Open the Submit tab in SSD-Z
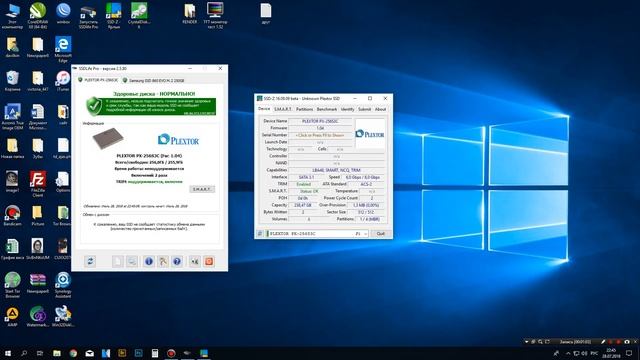Viewport: 640px width, 360px height. [364, 109]
